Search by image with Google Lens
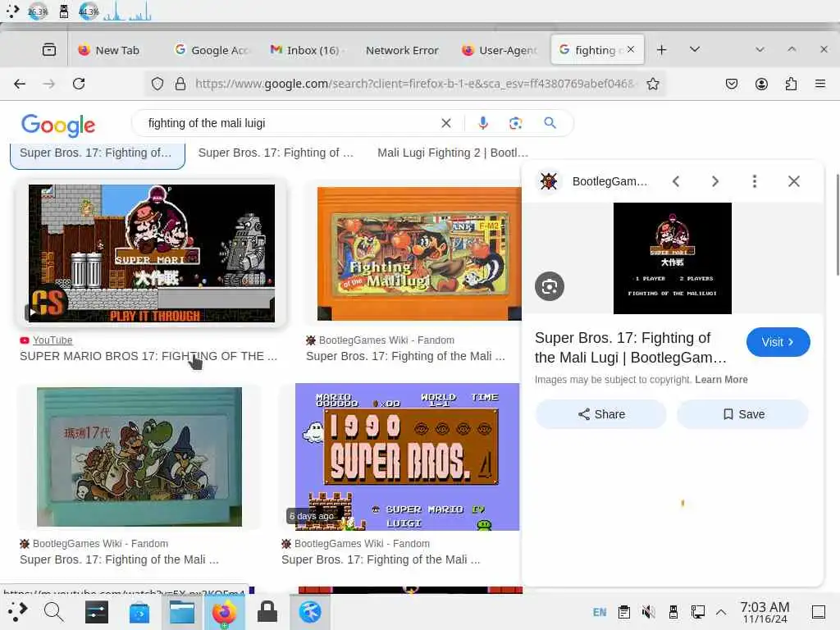Screen dimensions: 840x630 pyautogui.click(x=515, y=123)
